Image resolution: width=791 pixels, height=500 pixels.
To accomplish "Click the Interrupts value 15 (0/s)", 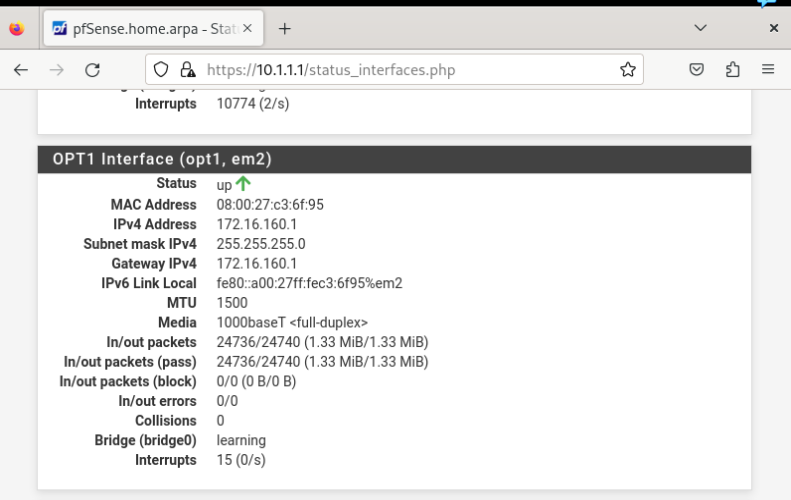I will point(241,461).
